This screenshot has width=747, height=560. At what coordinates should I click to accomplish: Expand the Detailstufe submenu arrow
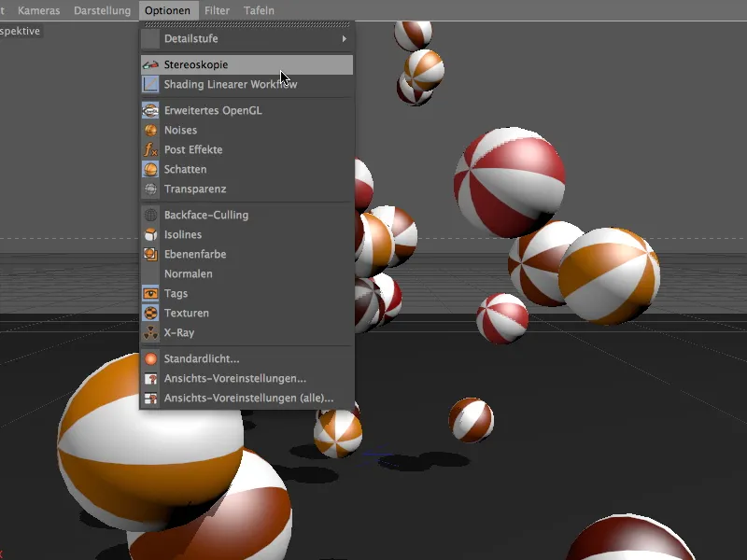pos(344,38)
